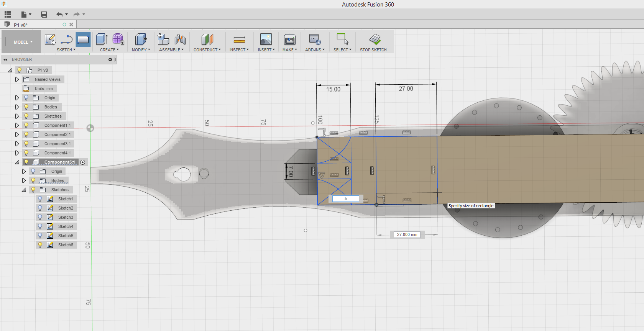Collapse the Component5:1 tree node

pos(17,162)
